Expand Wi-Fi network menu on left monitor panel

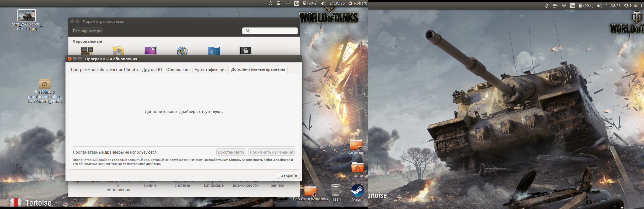(288, 3)
